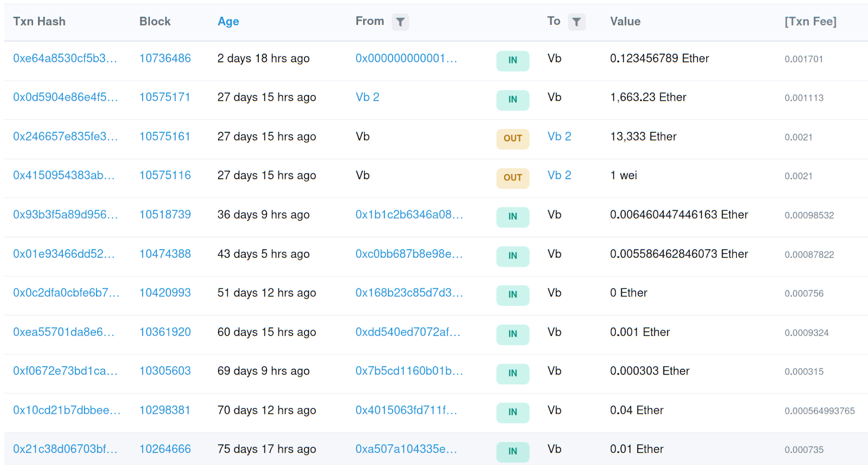Viewport: 868px width, 465px height.
Task: Select the 0.001701 fee value
Action: point(804,59)
